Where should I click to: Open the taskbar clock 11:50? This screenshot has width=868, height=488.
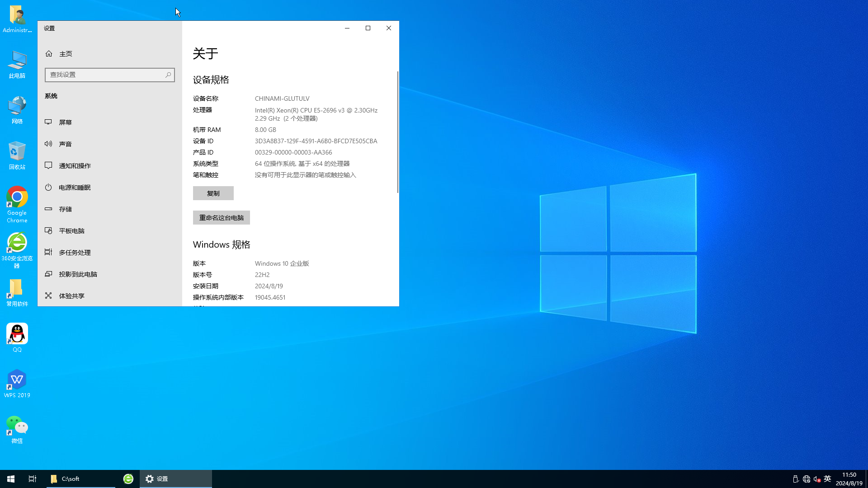pyautogui.click(x=849, y=479)
